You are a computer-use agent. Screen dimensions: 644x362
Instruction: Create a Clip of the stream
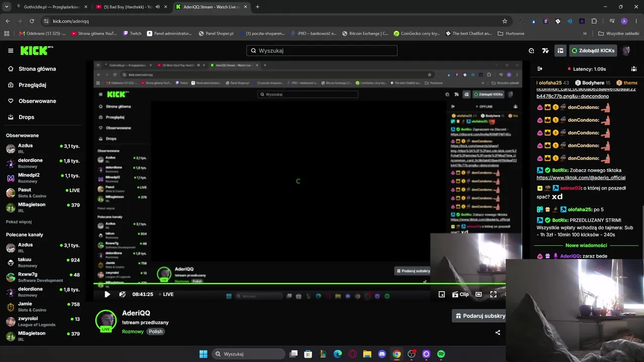click(460, 294)
